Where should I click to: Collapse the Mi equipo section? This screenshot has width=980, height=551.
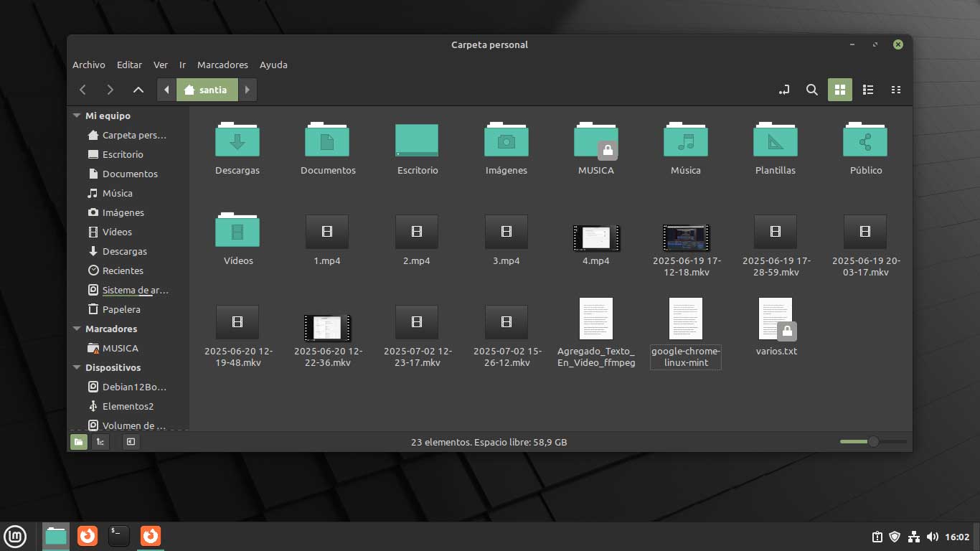(x=77, y=116)
